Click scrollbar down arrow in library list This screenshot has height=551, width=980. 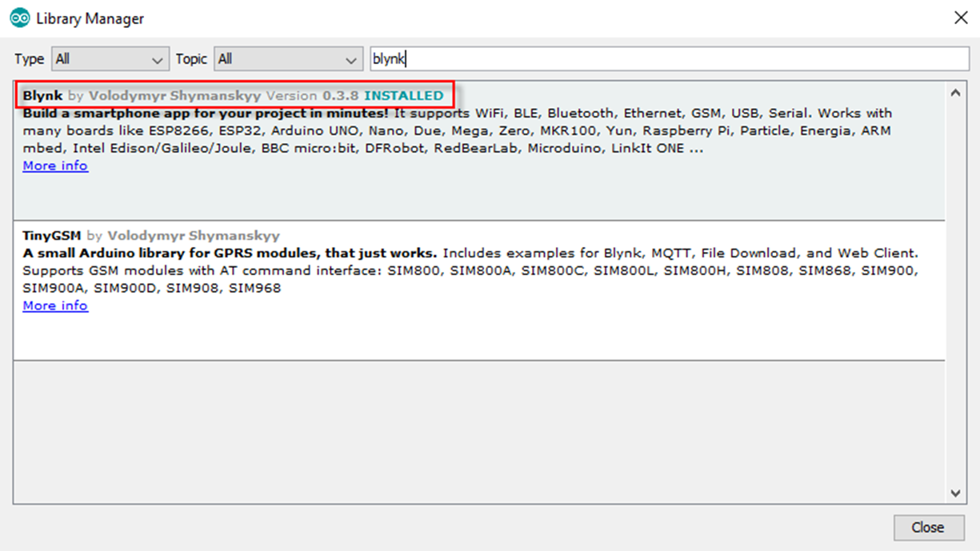[x=954, y=493]
